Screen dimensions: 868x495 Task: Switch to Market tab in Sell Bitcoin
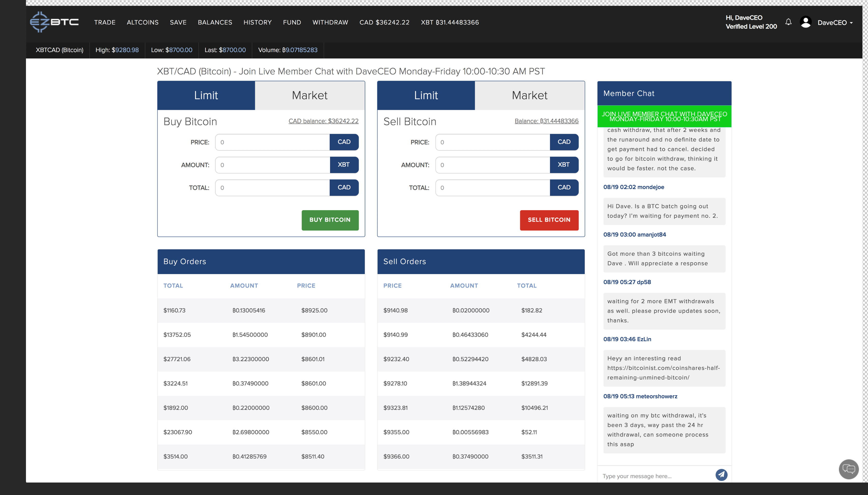coord(529,95)
